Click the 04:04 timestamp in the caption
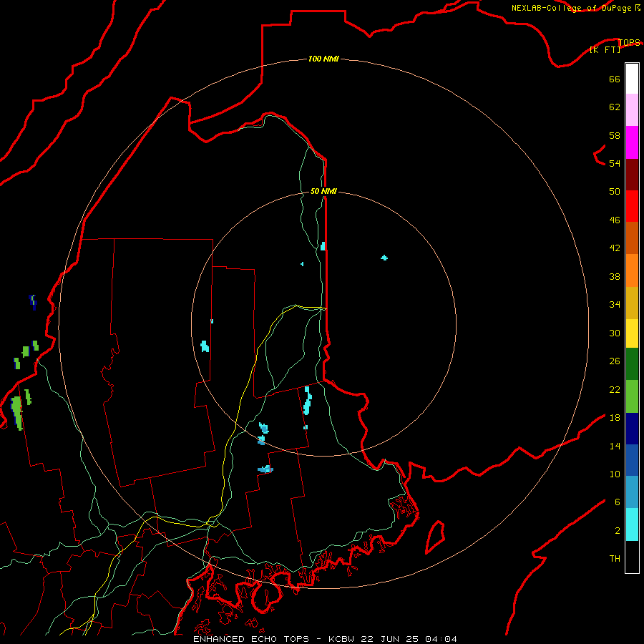The height and width of the screenshot is (644, 644). [441, 639]
